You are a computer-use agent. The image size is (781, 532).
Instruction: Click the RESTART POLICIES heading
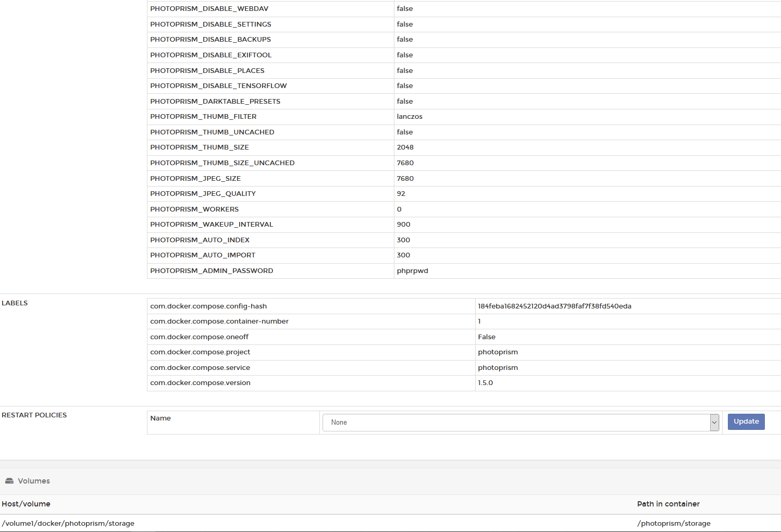34,415
